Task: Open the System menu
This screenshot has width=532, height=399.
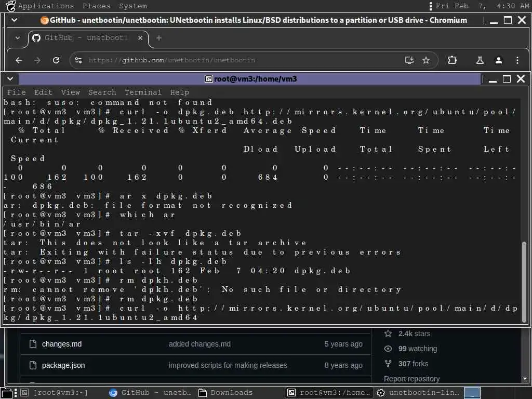Action: tap(133, 6)
